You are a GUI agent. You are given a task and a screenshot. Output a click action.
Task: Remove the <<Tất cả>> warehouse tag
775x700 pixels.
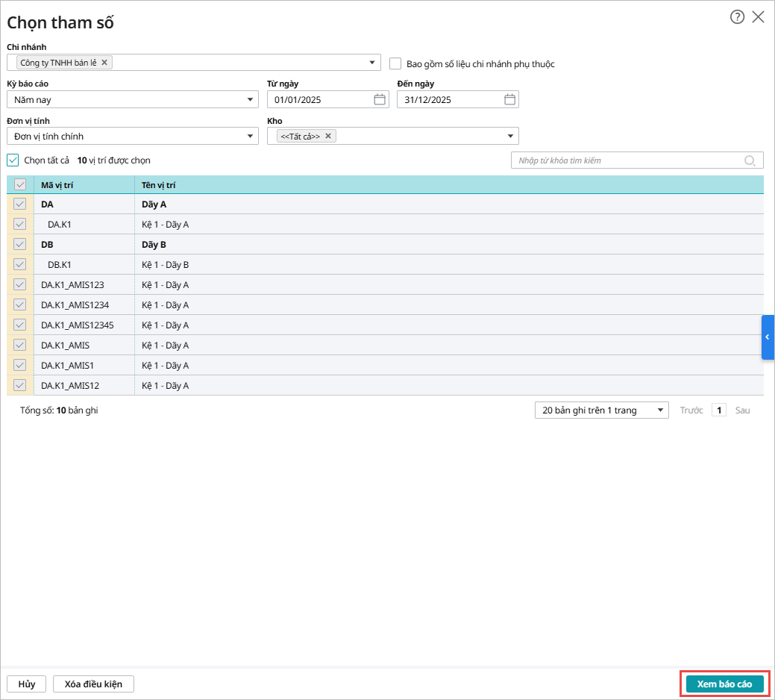click(x=328, y=136)
